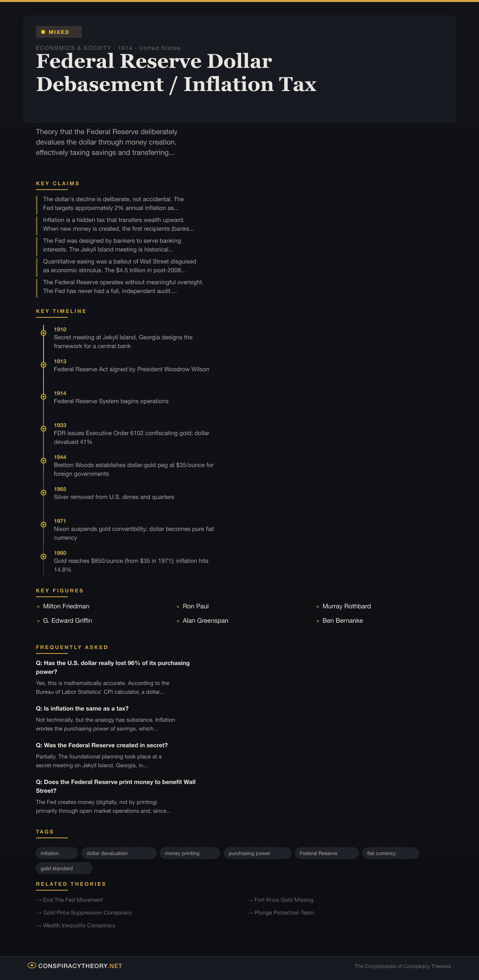The image size is (479, 980).
Task: Open the End The Fed Movement link
Action: 73,900
